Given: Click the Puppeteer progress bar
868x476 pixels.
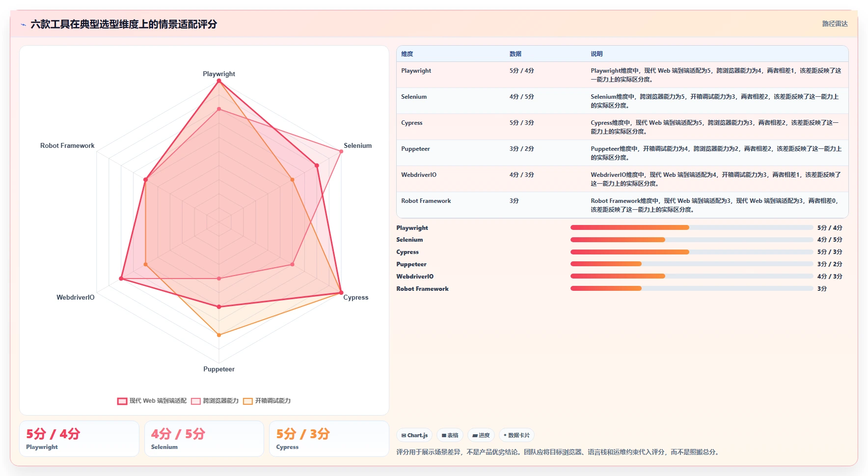Looking at the screenshot, I should click(x=691, y=264).
